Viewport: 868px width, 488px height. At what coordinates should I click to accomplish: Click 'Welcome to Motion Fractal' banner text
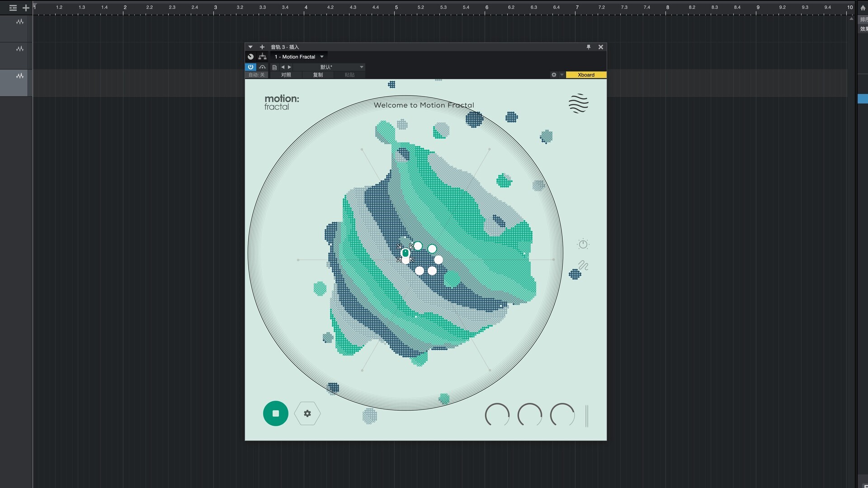pyautogui.click(x=424, y=105)
